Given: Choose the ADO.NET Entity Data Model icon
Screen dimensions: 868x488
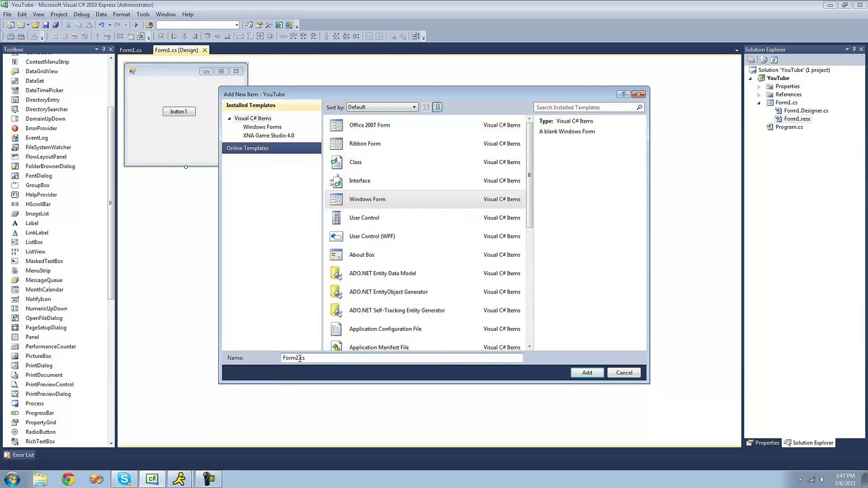Looking at the screenshot, I should coord(336,273).
